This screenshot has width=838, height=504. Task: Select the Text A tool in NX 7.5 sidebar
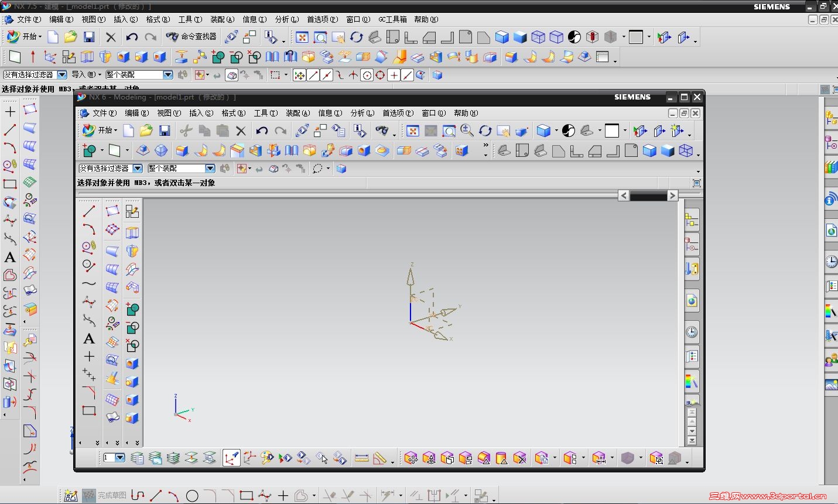10,257
